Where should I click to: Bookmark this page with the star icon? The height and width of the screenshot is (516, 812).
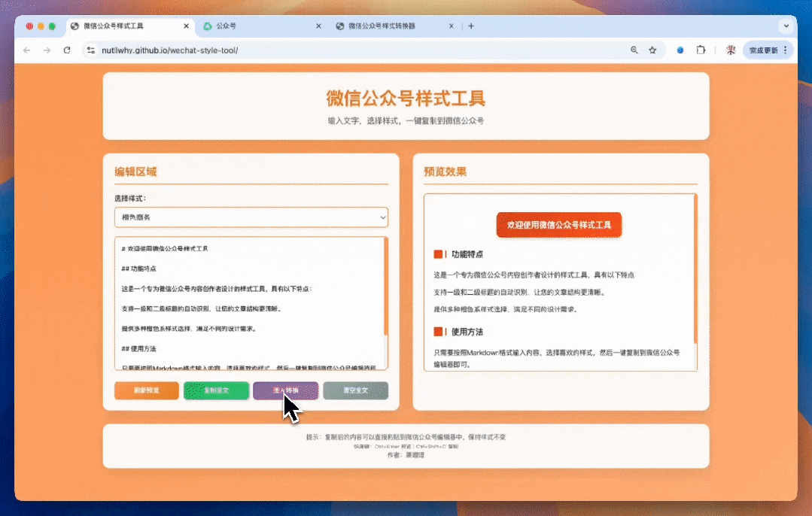[x=652, y=50]
